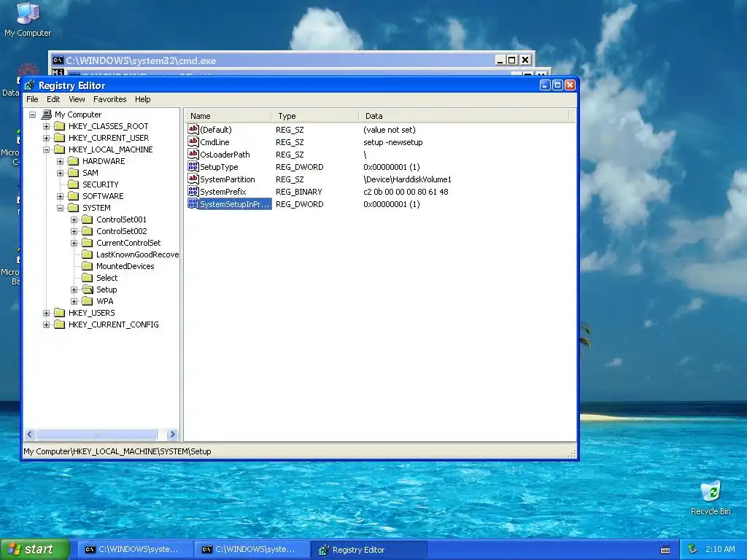Image resolution: width=747 pixels, height=560 pixels.
Task: Expand the Setup key node
Action: 74,289
